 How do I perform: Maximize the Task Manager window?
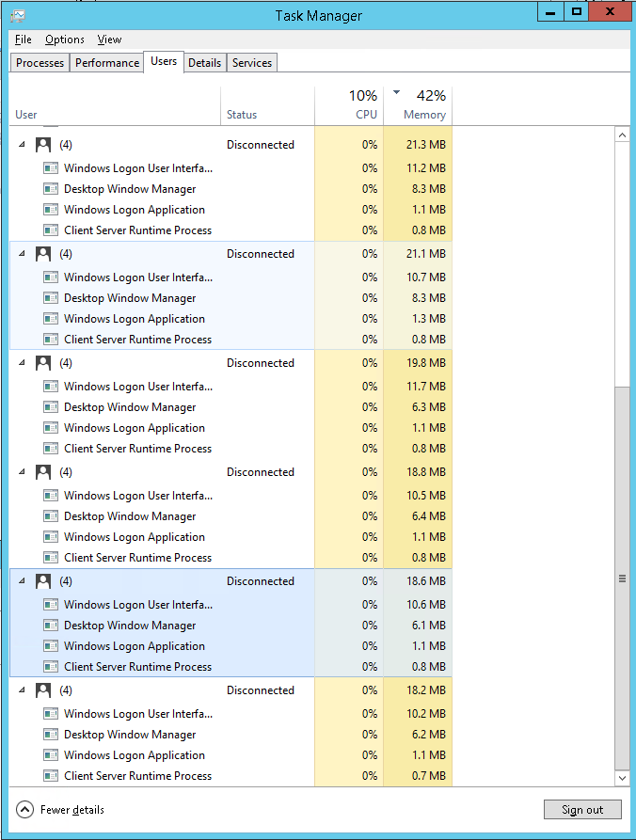tap(577, 12)
